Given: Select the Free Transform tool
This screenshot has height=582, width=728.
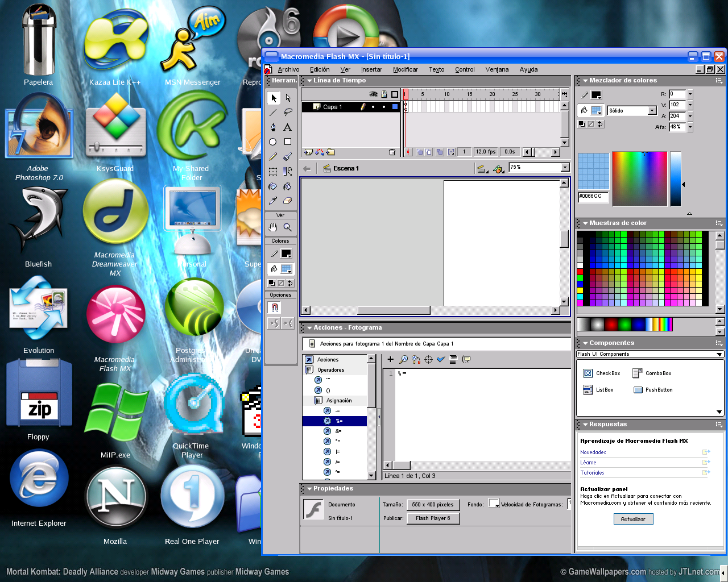Looking at the screenshot, I should coord(274,171).
